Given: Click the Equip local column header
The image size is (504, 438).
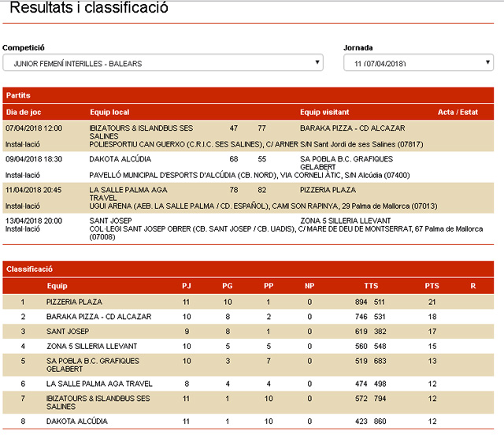Looking at the screenshot, I should (x=110, y=112).
